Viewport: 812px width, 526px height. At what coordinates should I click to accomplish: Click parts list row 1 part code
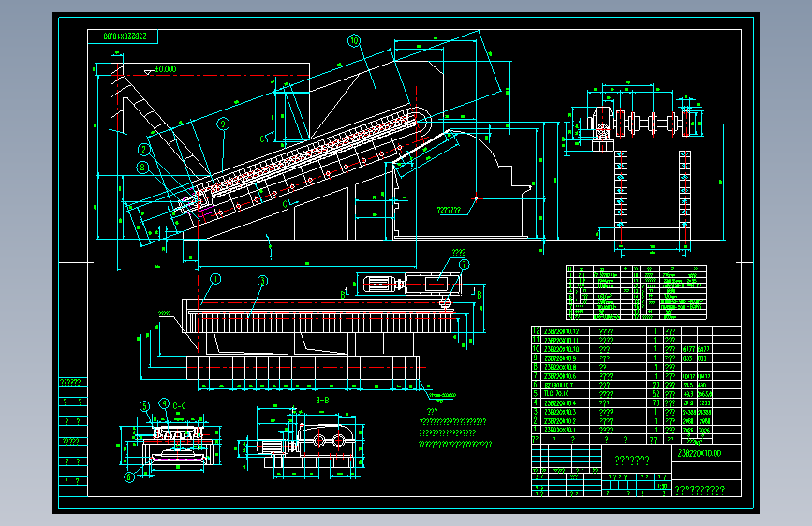pyautogui.click(x=560, y=430)
